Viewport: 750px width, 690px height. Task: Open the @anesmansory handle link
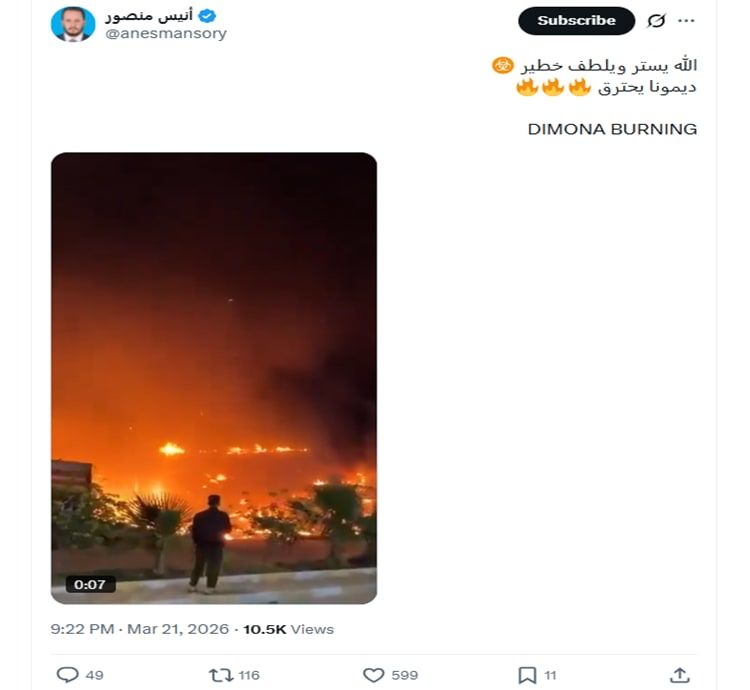coord(166,33)
